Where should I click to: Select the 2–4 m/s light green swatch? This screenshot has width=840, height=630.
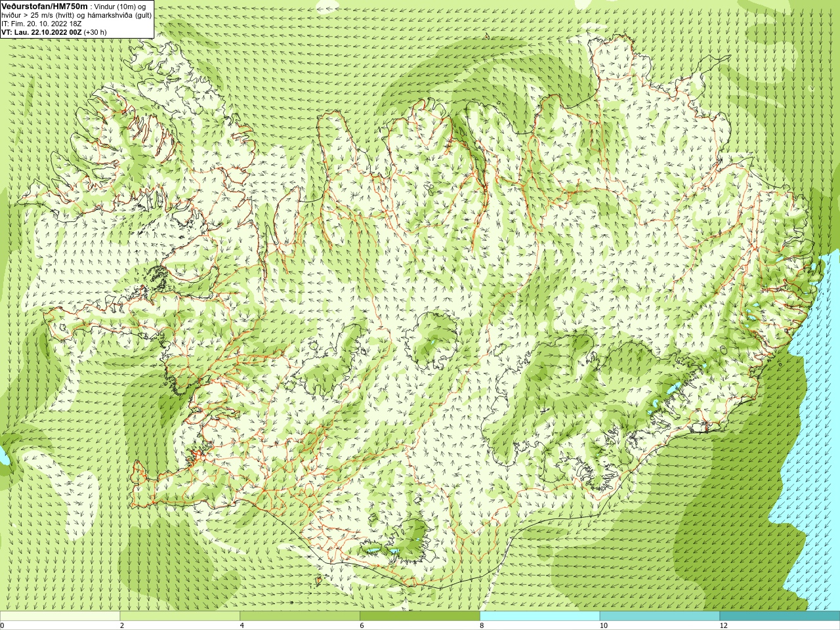tap(180, 616)
